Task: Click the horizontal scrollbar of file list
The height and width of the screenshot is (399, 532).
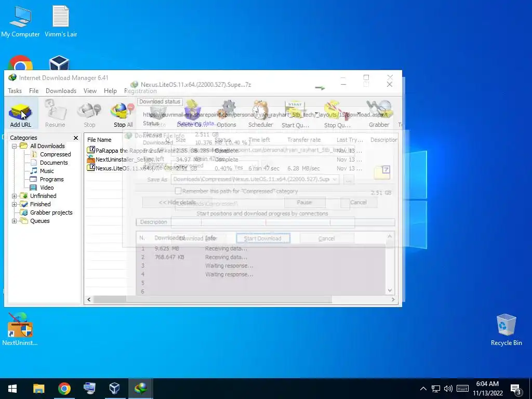Action: coord(212,300)
